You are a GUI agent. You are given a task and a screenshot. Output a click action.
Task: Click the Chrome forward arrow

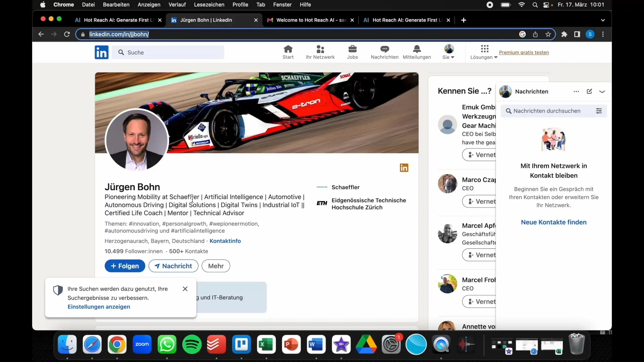[x=54, y=34]
